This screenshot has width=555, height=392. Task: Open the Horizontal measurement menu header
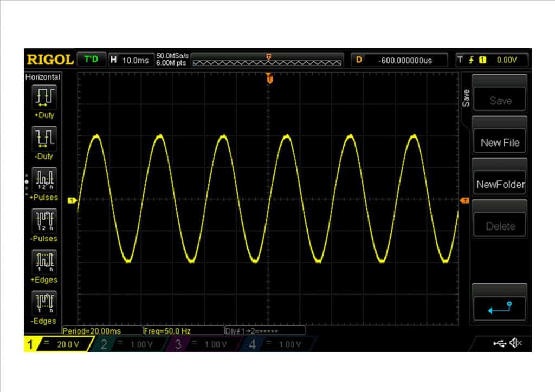point(43,77)
